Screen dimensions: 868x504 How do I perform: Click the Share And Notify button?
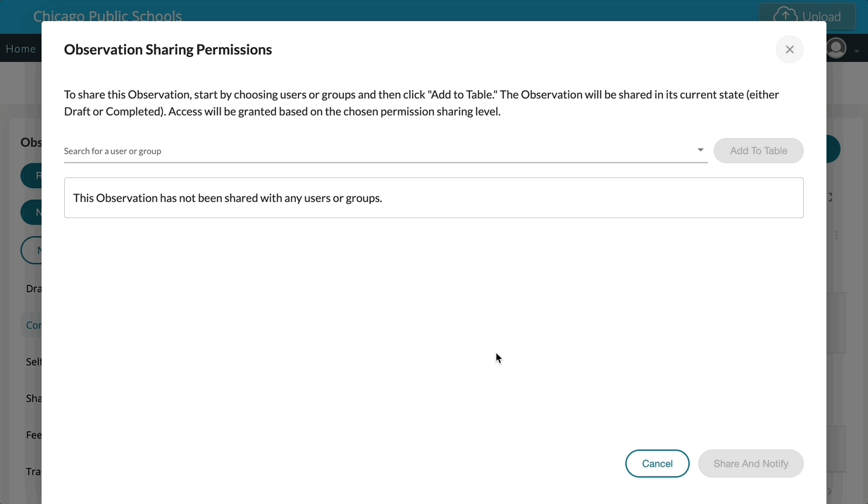click(750, 463)
